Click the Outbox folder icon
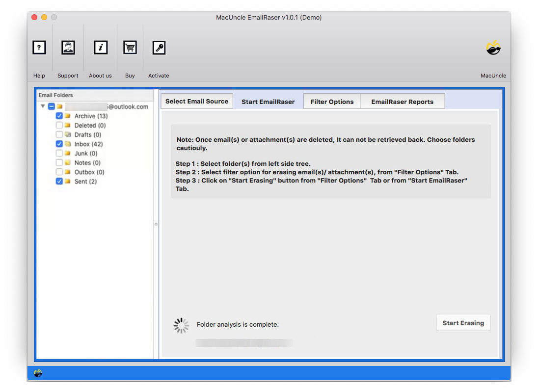Viewport: 538px width, 392px height. pyautogui.click(x=68, y=172)
